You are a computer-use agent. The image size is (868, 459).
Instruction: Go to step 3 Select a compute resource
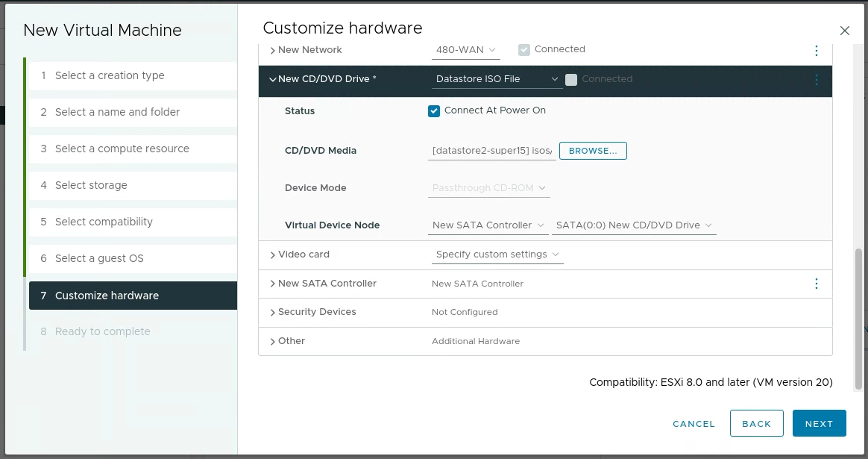[133, 149]
